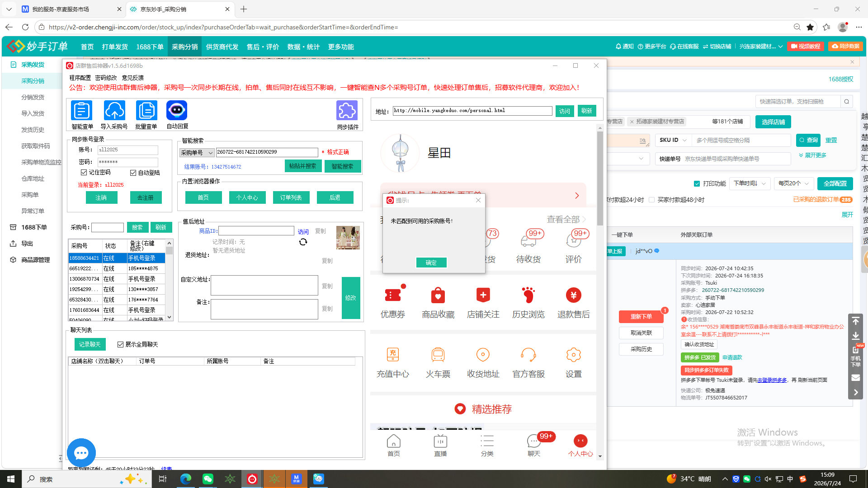Click the 粘贴并搜索 button

click(303, 166)
